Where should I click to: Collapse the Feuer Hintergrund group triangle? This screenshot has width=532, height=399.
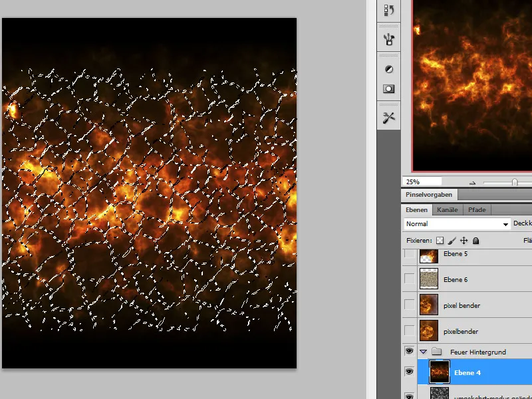click(423, 352)
